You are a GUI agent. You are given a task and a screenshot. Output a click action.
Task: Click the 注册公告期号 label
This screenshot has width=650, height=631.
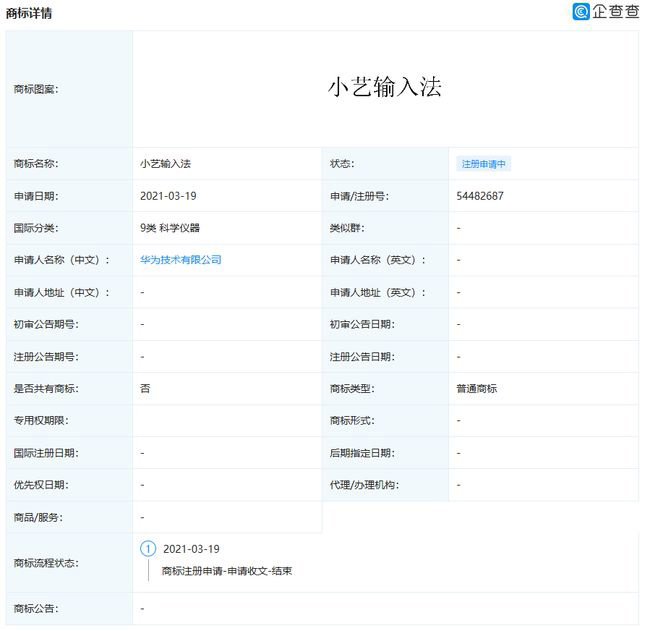pyautogui.click(x=46, y=357)
